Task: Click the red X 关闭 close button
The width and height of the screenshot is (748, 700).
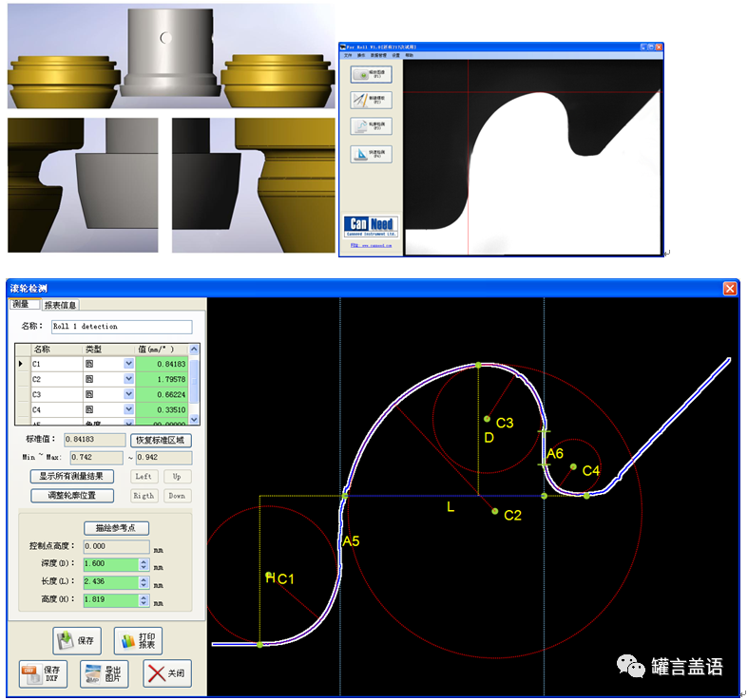Action: 167,673
